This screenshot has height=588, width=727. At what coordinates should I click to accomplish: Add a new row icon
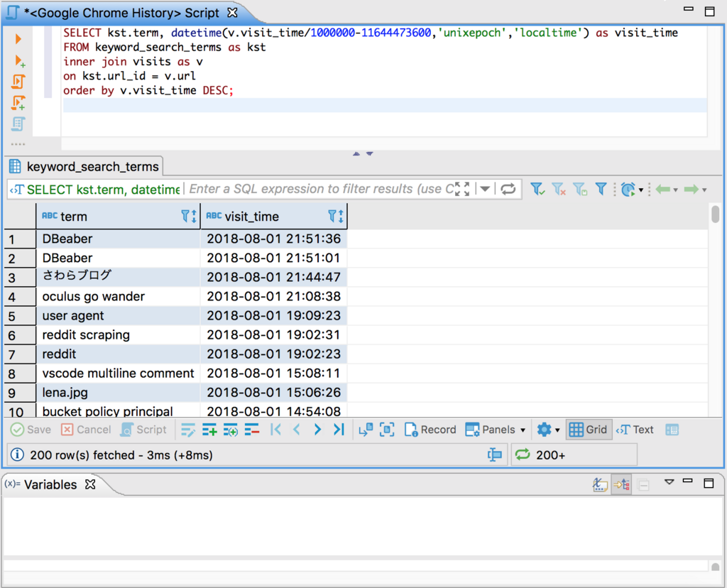tap(209, 430)
